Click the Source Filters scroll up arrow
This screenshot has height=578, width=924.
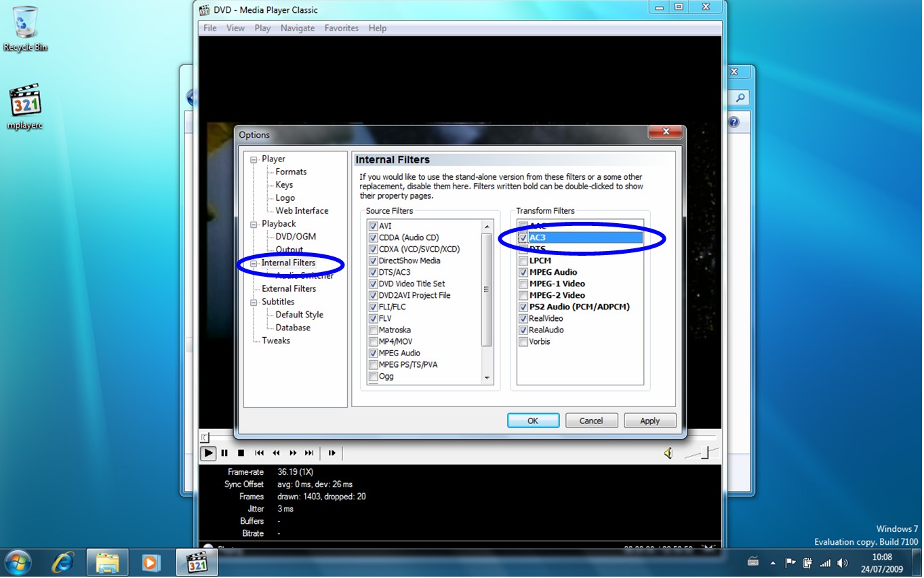[487, 227]
